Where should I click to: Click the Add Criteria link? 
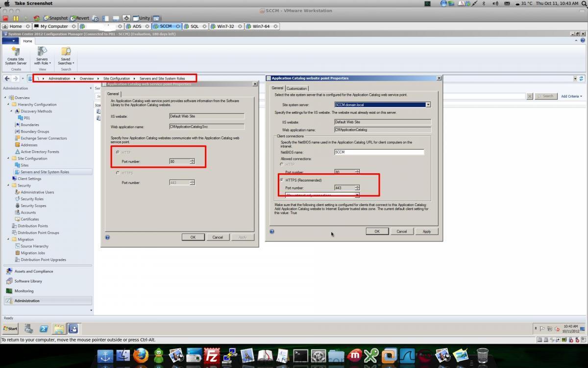point(571,96)
